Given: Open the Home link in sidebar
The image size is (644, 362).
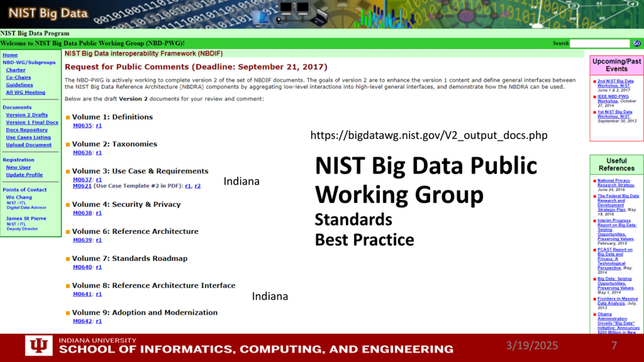Looking at the screenshot, I should (x=10, y=55).
